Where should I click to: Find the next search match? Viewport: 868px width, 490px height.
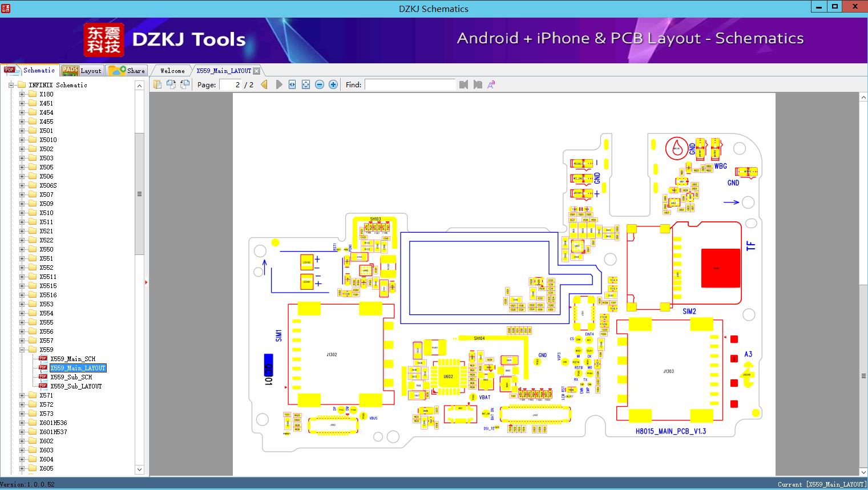478,84
